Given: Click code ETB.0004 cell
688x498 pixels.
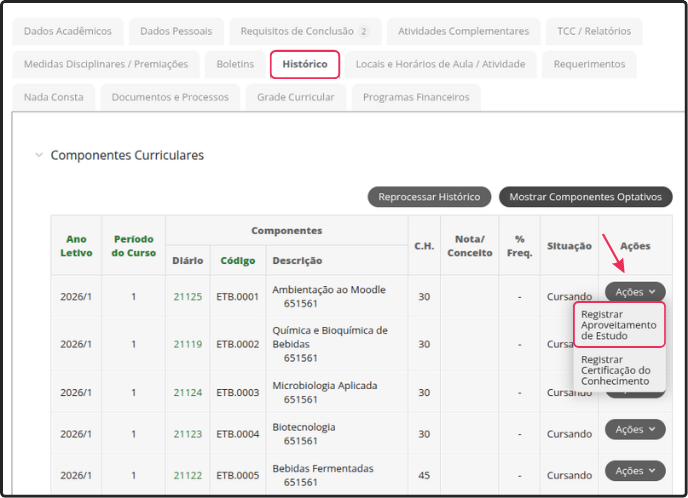Looking at the screenshot, I should click(x=238, y=434).
